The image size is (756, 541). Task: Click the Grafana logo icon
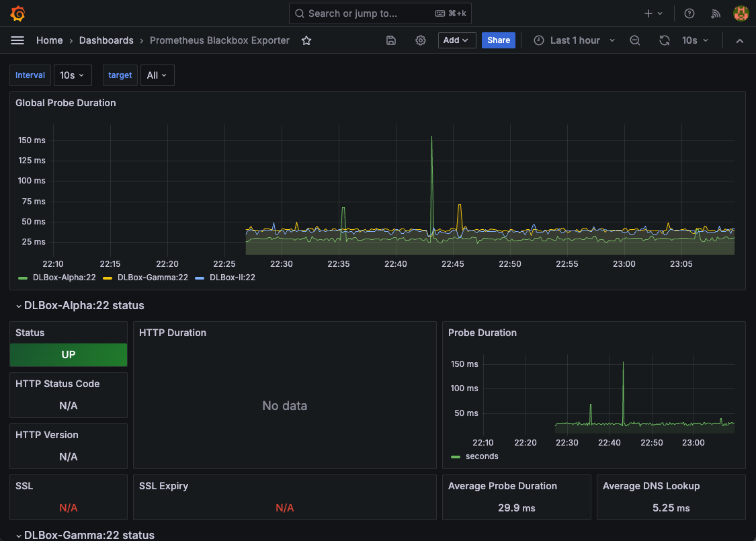[x=18, y=13]
